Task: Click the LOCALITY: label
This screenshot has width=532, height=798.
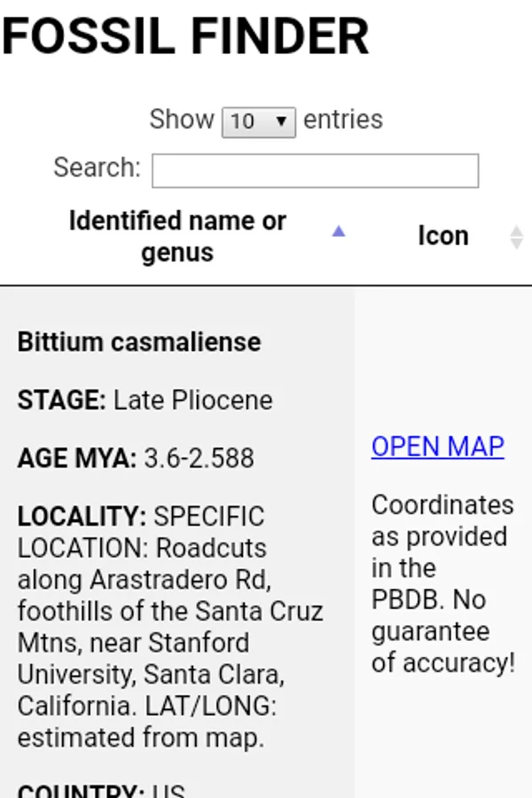Action: (x=82, y=516)
